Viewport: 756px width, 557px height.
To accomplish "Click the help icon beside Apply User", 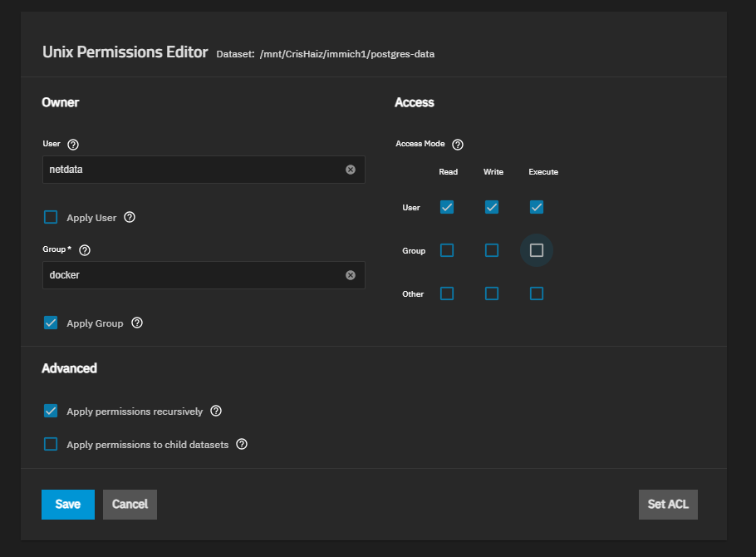I will coord(130,218).
